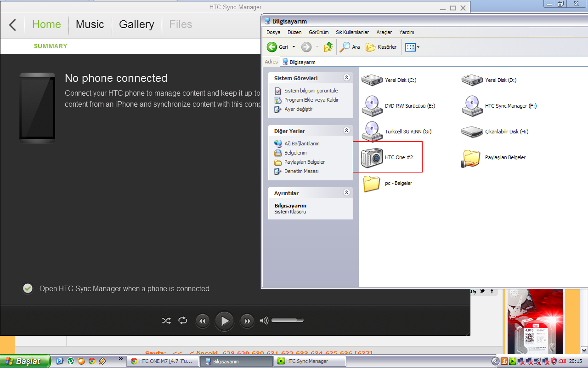The width and height of the screenshot is (588, 368).
Task: Open the ATI tray icon
Action: (x=562, y=361)
